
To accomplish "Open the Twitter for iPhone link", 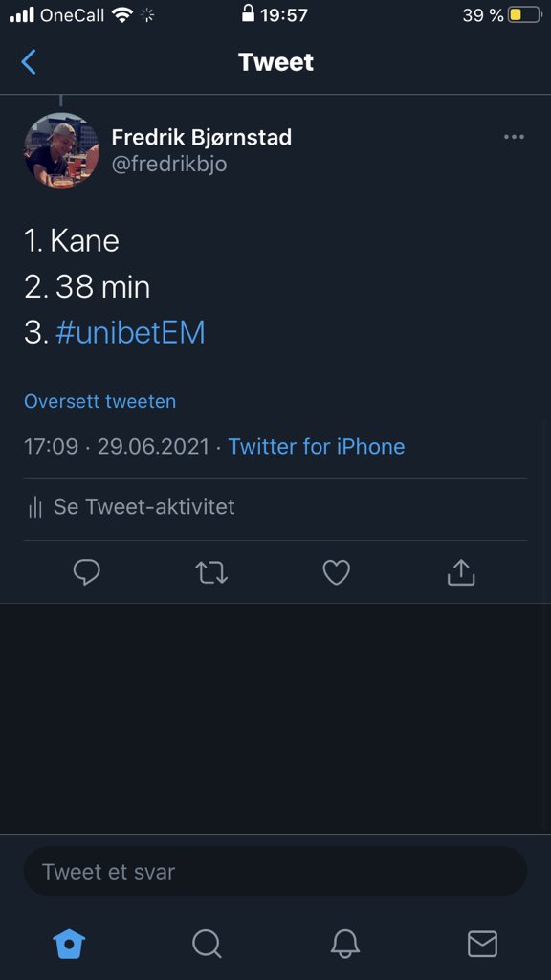I will tap(316, 446).
